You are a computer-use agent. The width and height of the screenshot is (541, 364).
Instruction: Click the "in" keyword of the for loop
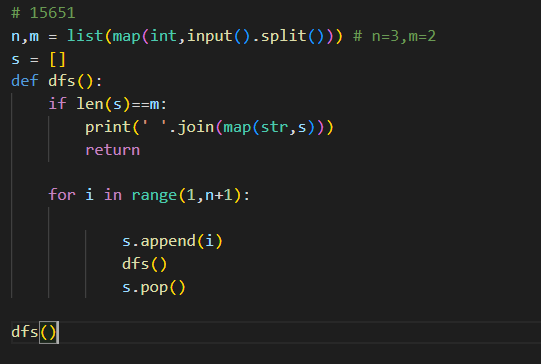click(113, 195)
